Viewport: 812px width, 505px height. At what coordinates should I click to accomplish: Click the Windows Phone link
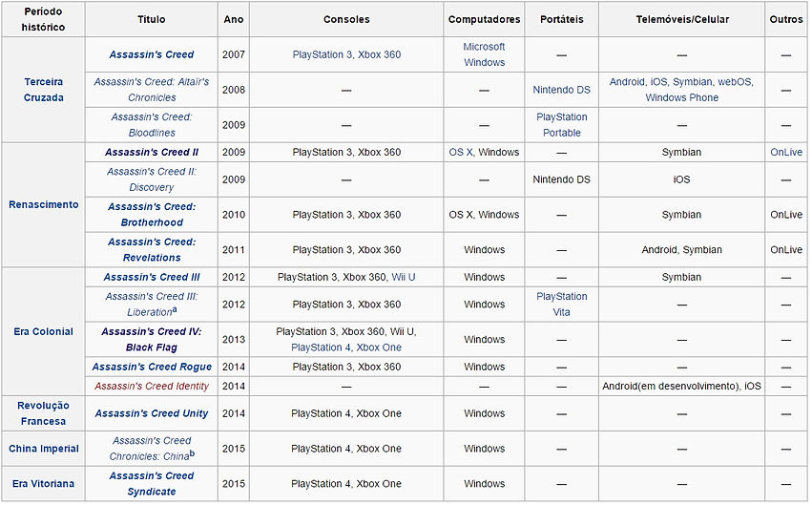[x=681, y=97]
